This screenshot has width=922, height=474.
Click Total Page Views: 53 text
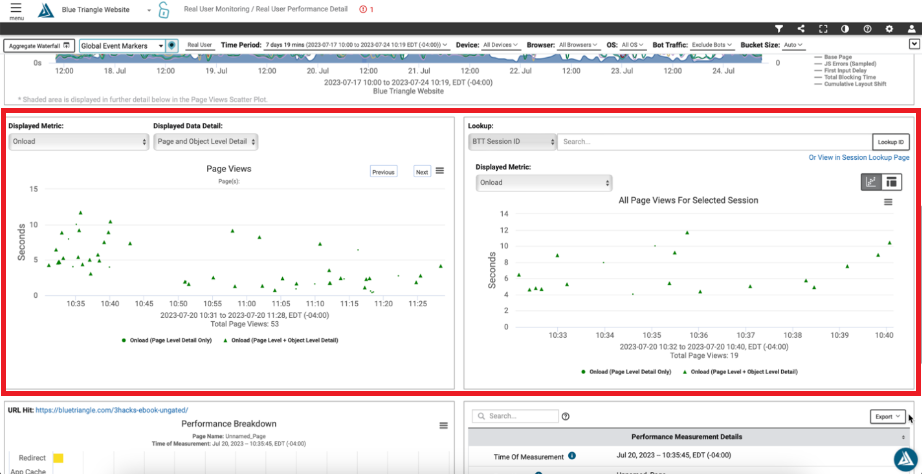tap(245, 324)
